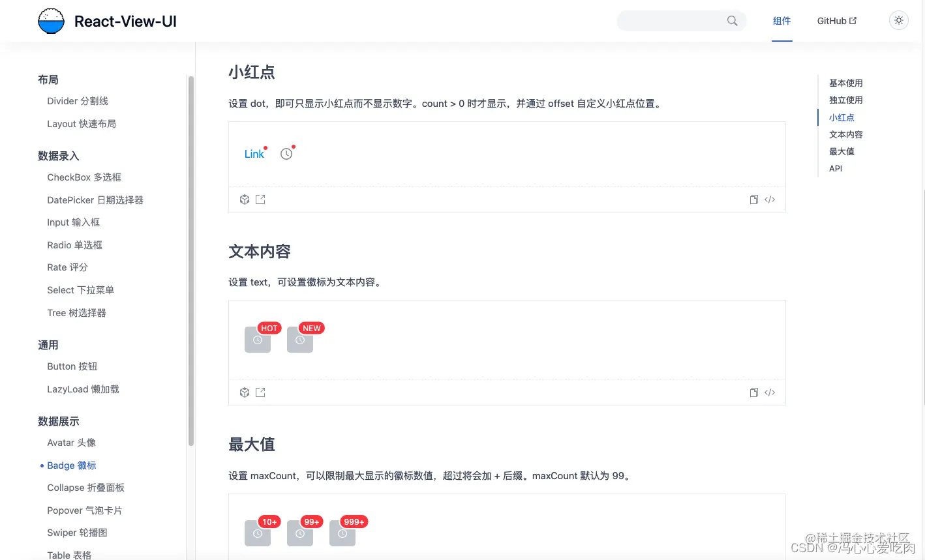Click the external link icon below the Link badge demo
Viewport: 925px width, 560px height.
click(260, 199)
